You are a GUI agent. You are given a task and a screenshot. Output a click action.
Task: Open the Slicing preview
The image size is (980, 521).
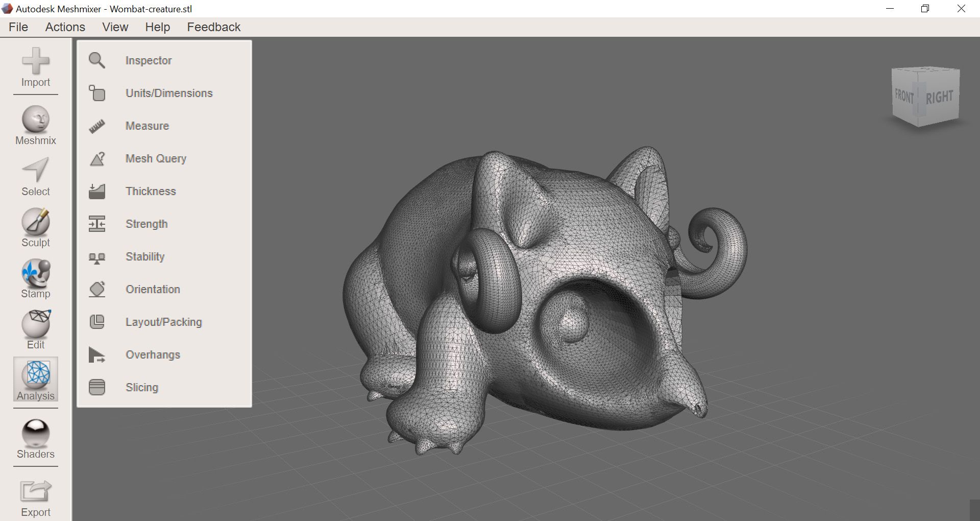(141, 387)
